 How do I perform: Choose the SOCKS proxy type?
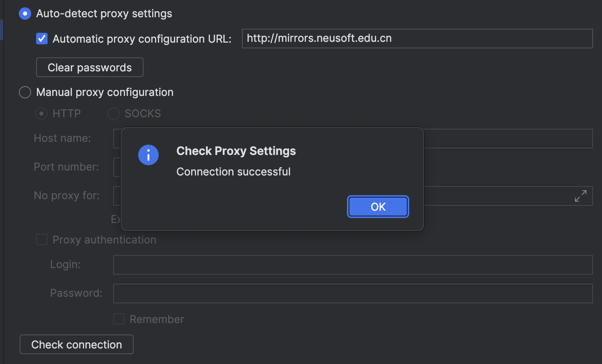click(x=114, y=113)
